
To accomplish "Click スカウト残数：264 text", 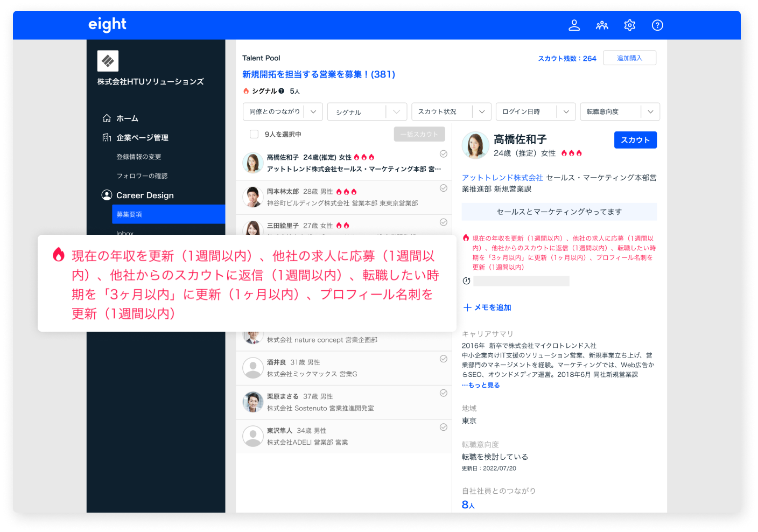I will (567, 58).
